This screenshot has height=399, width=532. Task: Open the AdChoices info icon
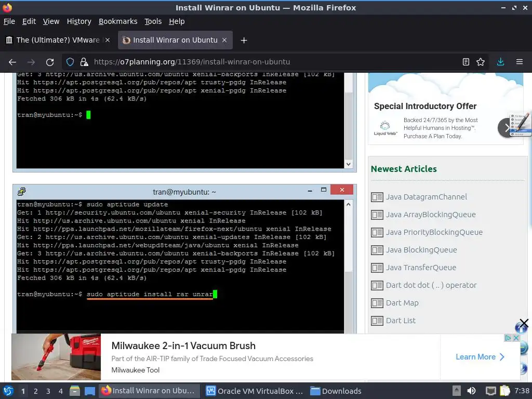pyautogui.click(x=508, y=338)
